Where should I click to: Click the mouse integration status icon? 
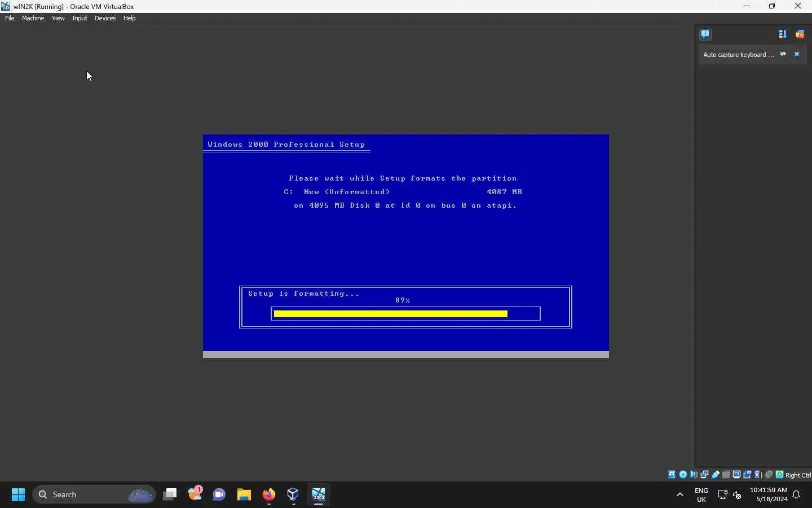click(x=769, y=475)
